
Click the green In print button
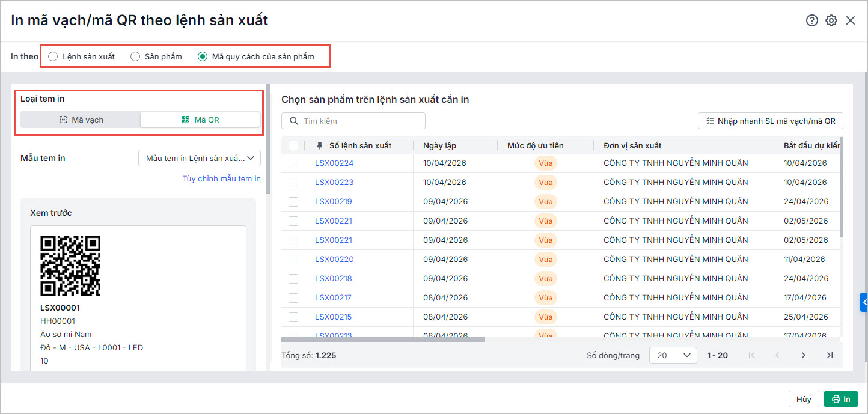click(840, 399)
